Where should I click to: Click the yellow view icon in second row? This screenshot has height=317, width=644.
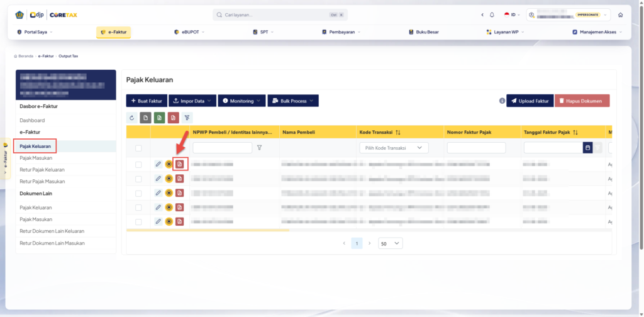tap(169, 179)
